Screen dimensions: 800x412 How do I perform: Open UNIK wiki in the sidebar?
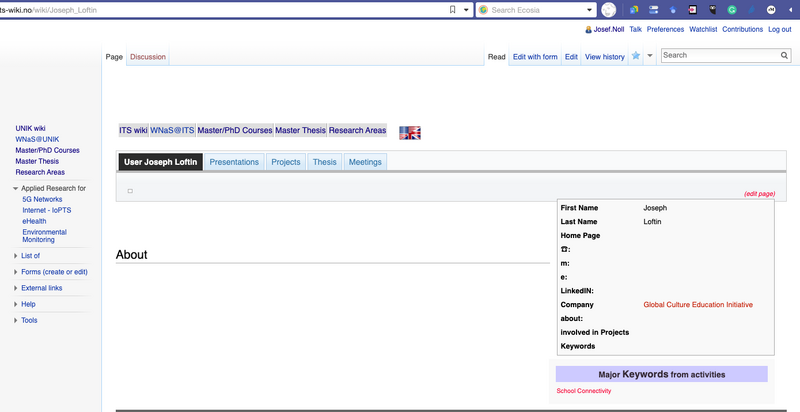(x=30, y=128)
